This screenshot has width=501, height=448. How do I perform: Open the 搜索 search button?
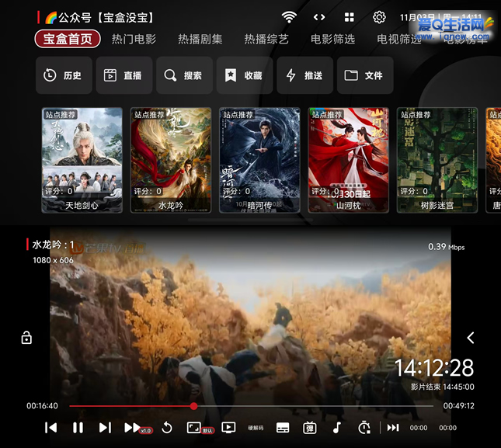184,75
